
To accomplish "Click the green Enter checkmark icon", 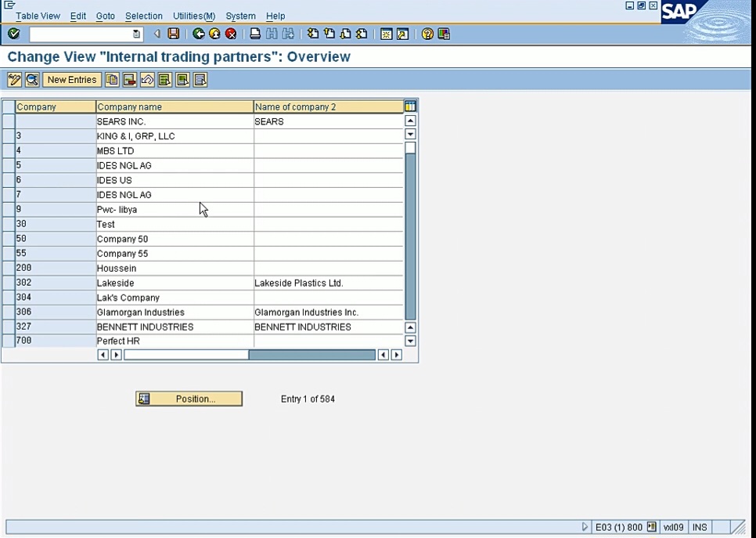I will point(13,34).
